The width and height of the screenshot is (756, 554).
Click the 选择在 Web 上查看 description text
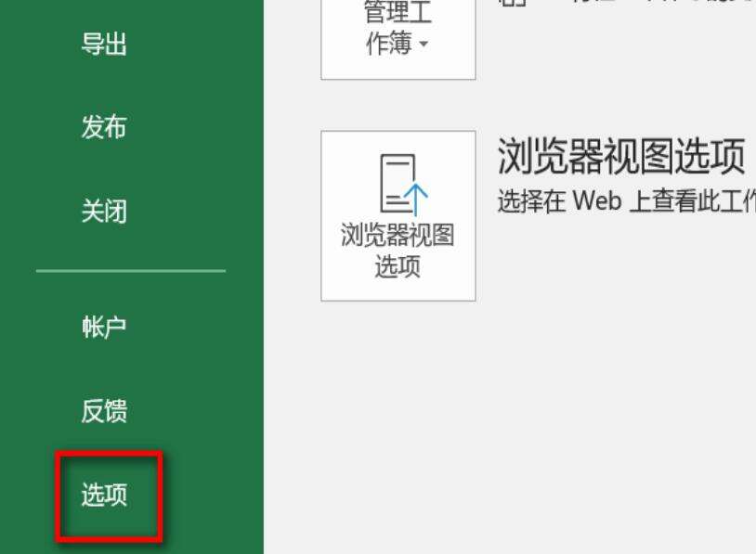pyautogui.click(x=626, y=200)
